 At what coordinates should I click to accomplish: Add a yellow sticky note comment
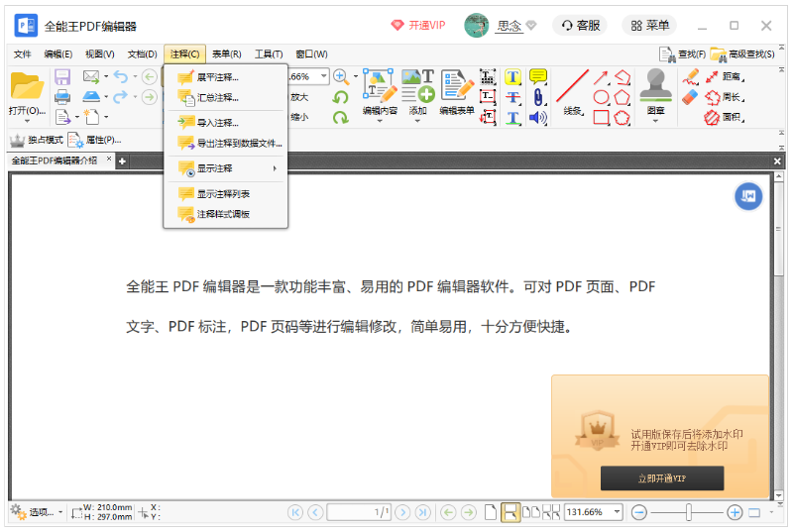(538, 77)
